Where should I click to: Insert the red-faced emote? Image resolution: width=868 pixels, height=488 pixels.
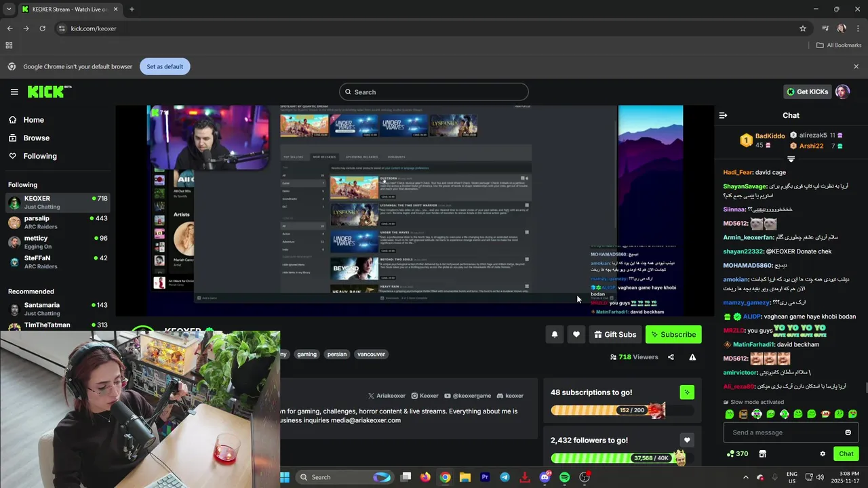coord(825,414)
